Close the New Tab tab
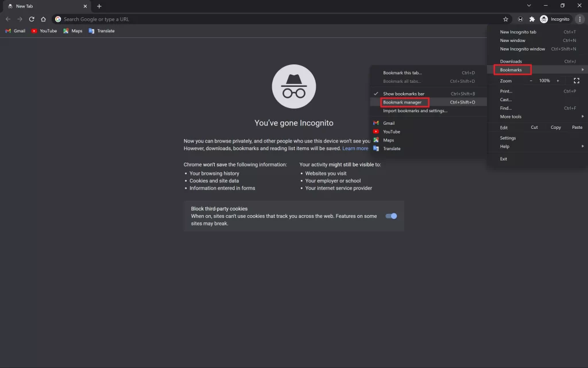 coord(85,6)
